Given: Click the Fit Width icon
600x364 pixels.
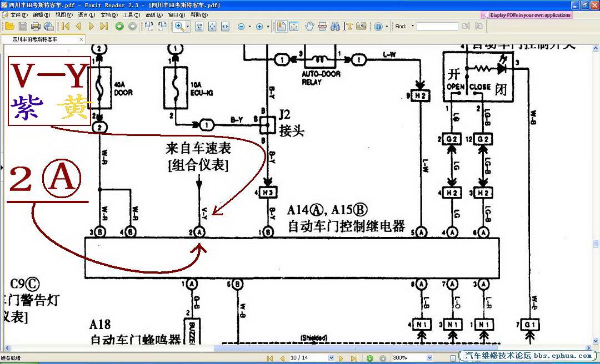Looking at the screenshot, I should click(x=225, y=27).
